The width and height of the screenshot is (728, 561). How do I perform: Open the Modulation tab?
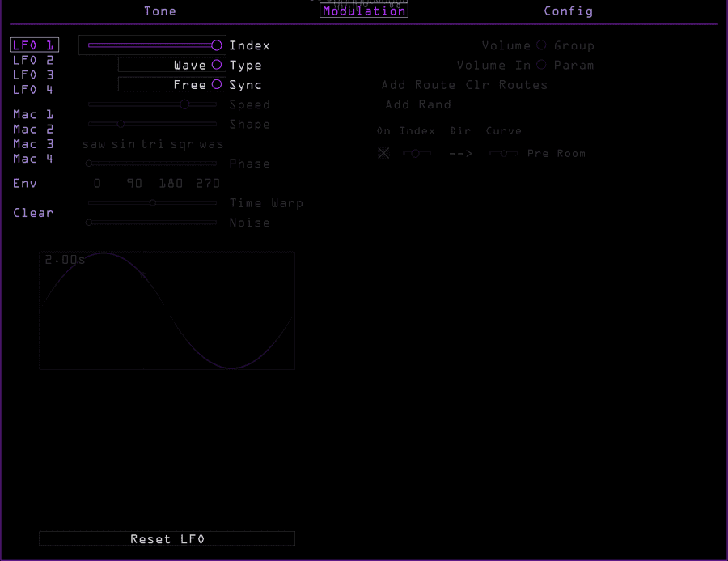pos(364,11)
